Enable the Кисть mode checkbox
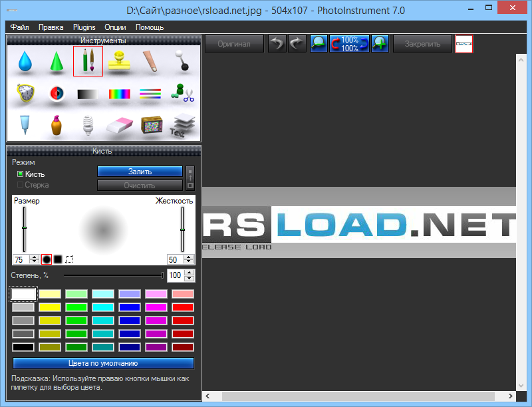532x407 pixels. (21, 174)
